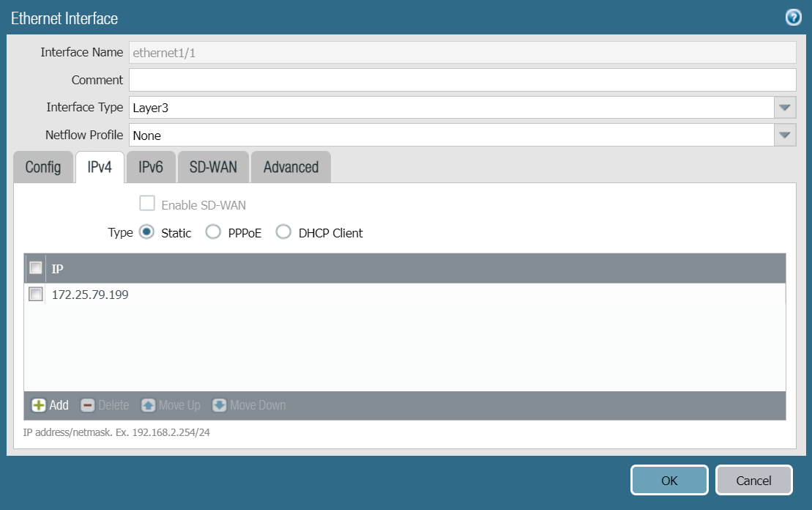Go to the SD-WAN tab
Image resolution: width=812 pixels, height=510 pixels.
(213, 167)
